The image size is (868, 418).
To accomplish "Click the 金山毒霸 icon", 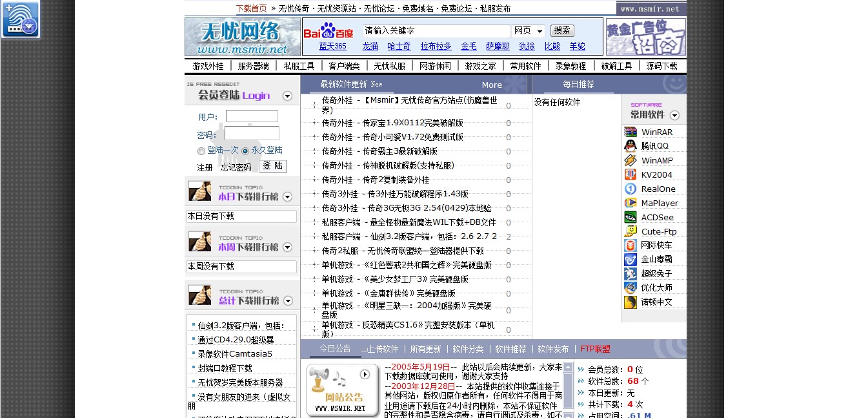I will click(x=631, y=260).
